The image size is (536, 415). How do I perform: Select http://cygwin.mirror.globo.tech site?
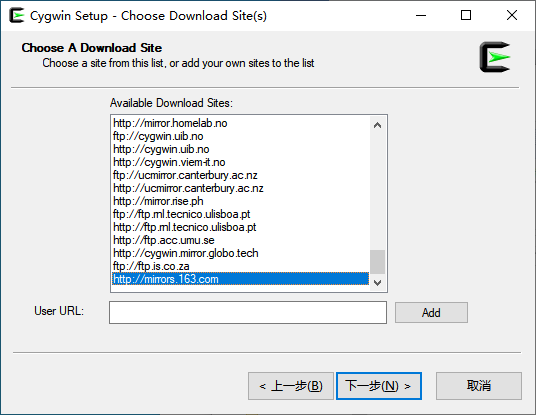[241, 253]
